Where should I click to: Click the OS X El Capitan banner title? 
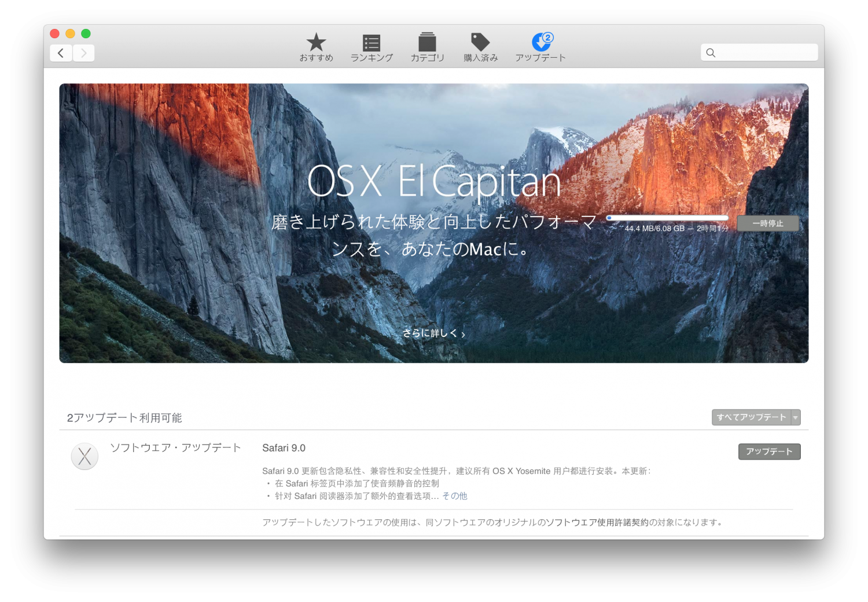[434, 182]
